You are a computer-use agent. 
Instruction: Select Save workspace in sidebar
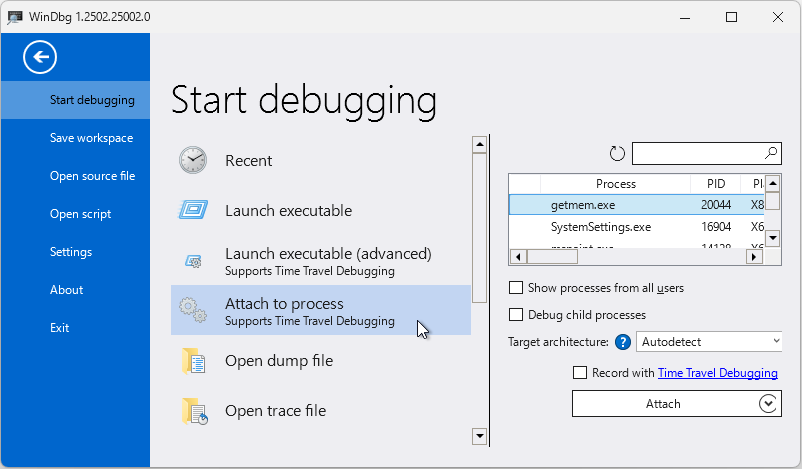(x=76, y=138)
